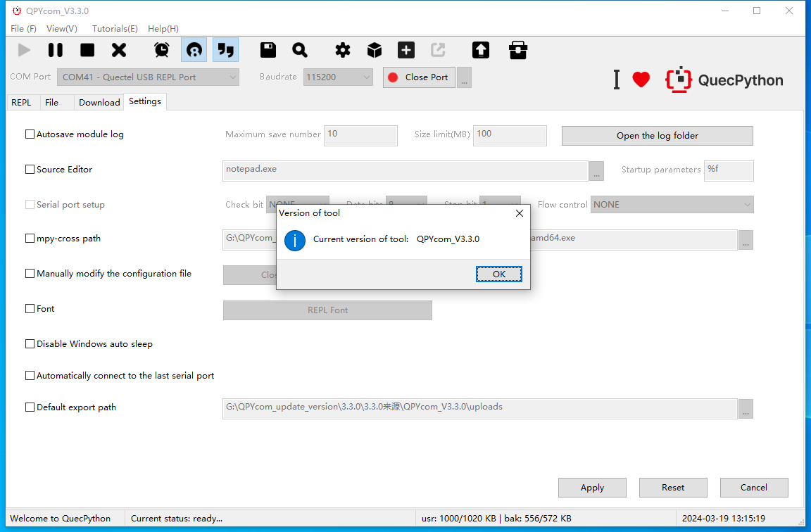
Task: Expand the COM Port dropdown
Action: point(148,77)
